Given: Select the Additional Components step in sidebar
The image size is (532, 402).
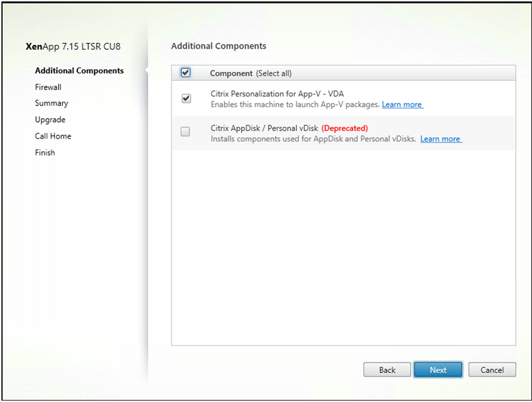Looking at the screenshot, I should click(79, 71).
